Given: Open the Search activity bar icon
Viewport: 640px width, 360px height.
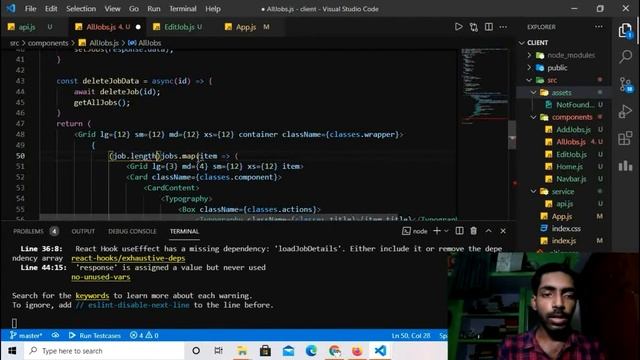Looking at the screenshot, I should [x=625, y=56].
